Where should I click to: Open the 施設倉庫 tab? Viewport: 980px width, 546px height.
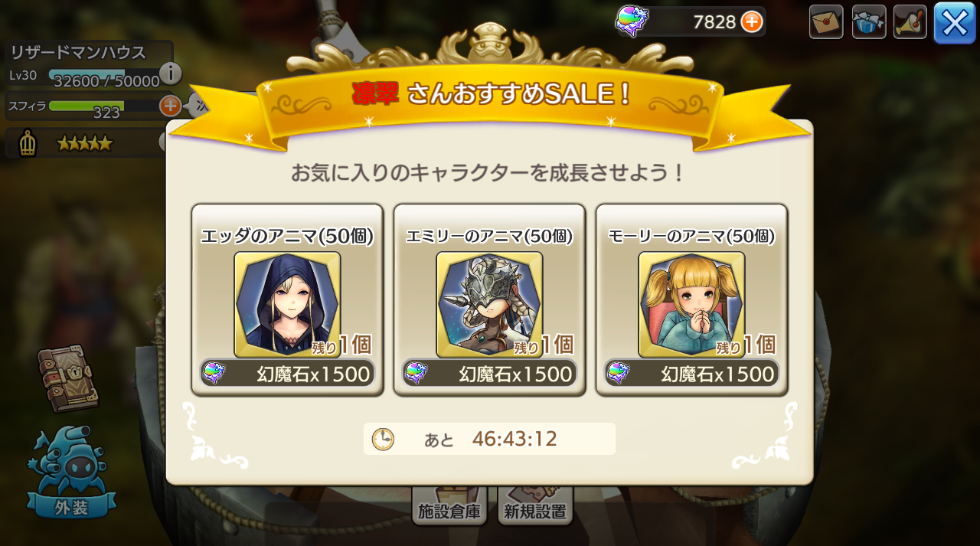click(449, 505)
